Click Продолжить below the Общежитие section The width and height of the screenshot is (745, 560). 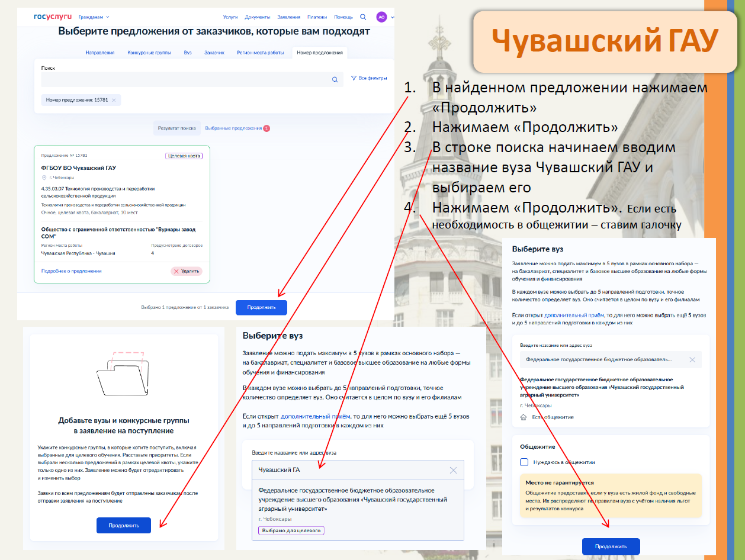[611, 546]
